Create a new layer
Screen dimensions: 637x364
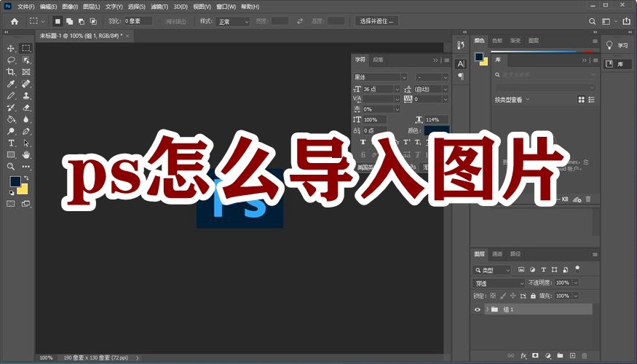coord(572,356)
